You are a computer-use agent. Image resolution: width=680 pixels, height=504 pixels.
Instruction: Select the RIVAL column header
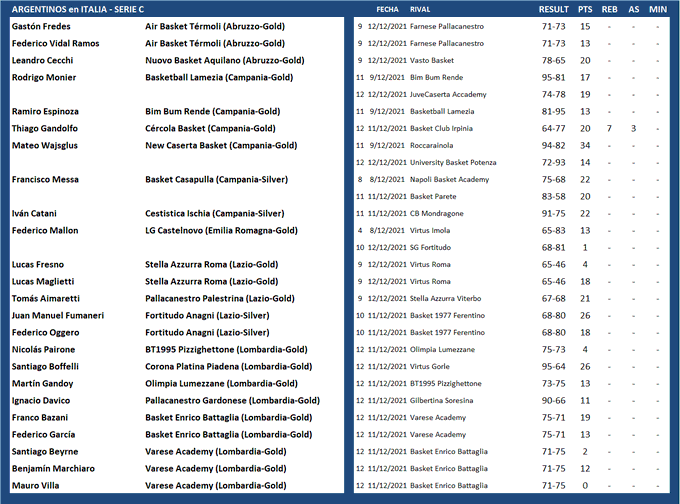[x=420, y=9]
